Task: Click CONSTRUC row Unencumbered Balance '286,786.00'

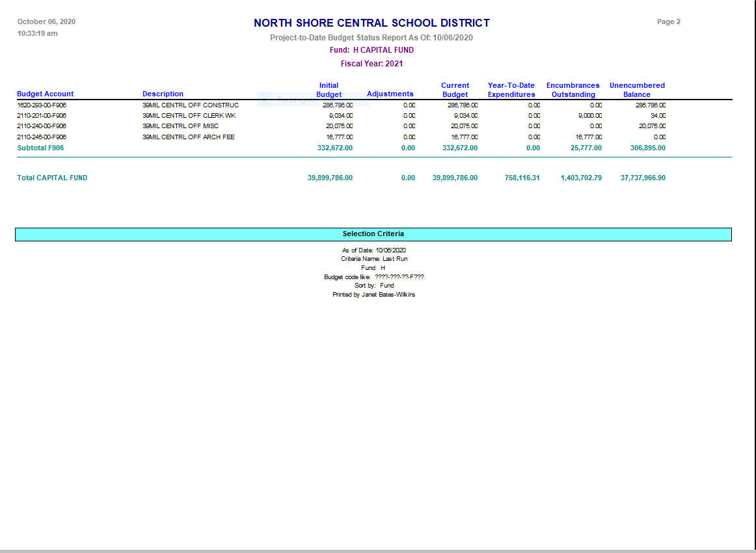Action: point(651,105)
